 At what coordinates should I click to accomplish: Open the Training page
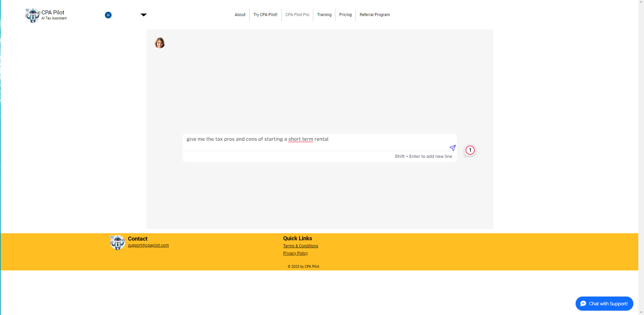(324, 15)
